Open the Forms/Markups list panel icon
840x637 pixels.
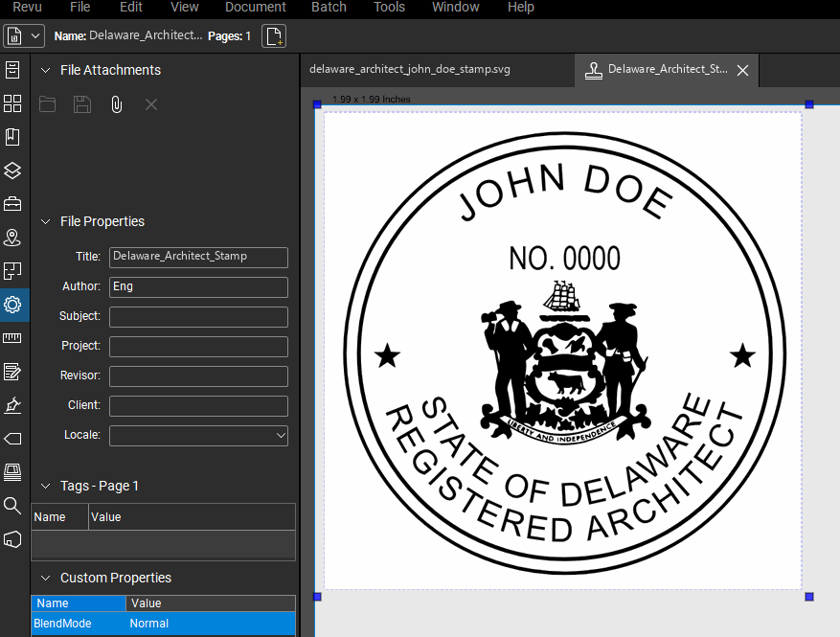(12, 372)
